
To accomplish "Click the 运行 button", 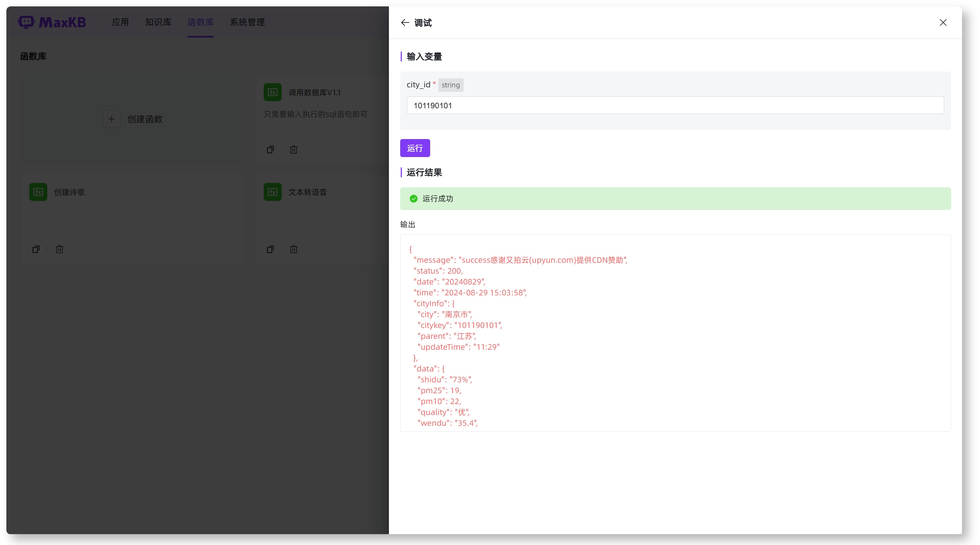I will pos(415,148).
